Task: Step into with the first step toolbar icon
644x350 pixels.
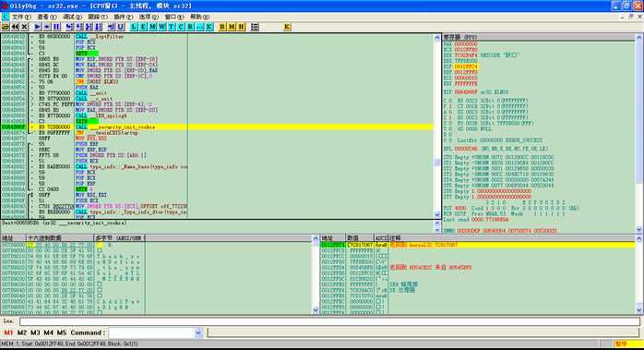Action: point(69,27)
